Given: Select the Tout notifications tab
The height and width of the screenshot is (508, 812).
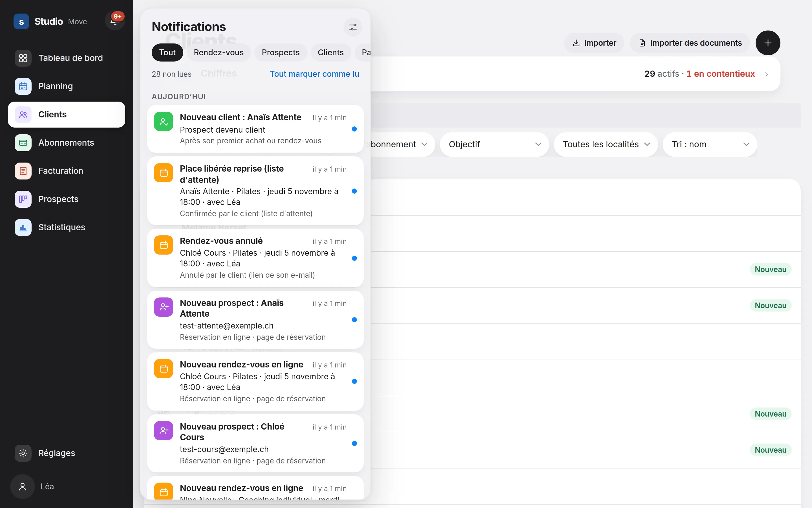Looking at the screenshot, I should pyautogui.click(x=167, y=52).
